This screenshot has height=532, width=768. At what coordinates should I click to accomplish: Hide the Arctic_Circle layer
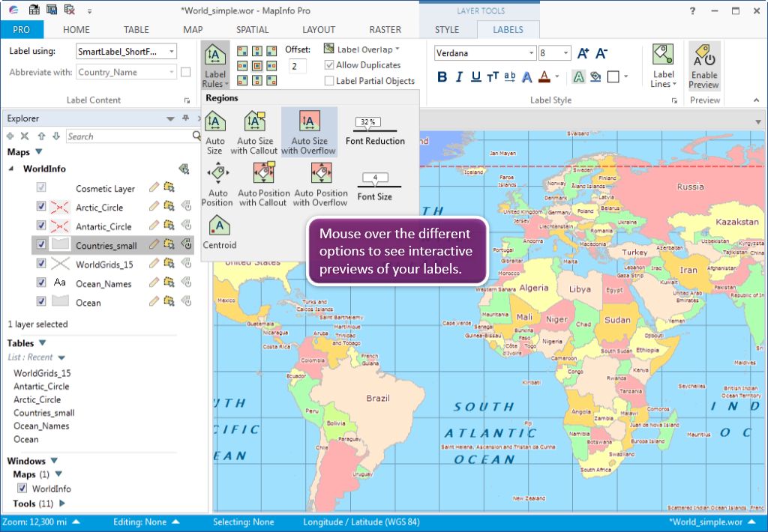pos(41,206)
